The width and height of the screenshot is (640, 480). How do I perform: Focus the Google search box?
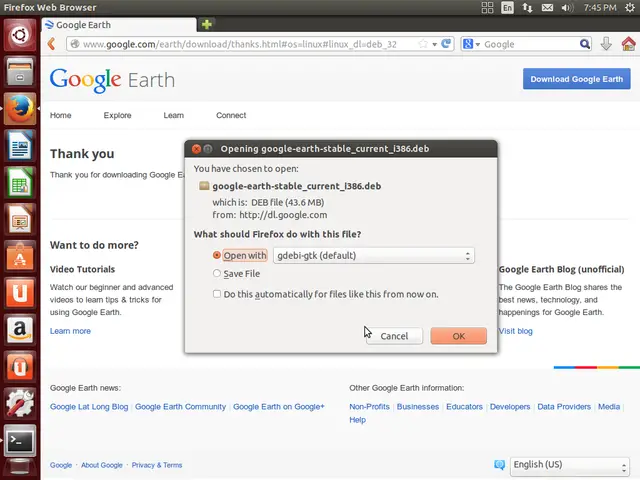tap(530, 44)
